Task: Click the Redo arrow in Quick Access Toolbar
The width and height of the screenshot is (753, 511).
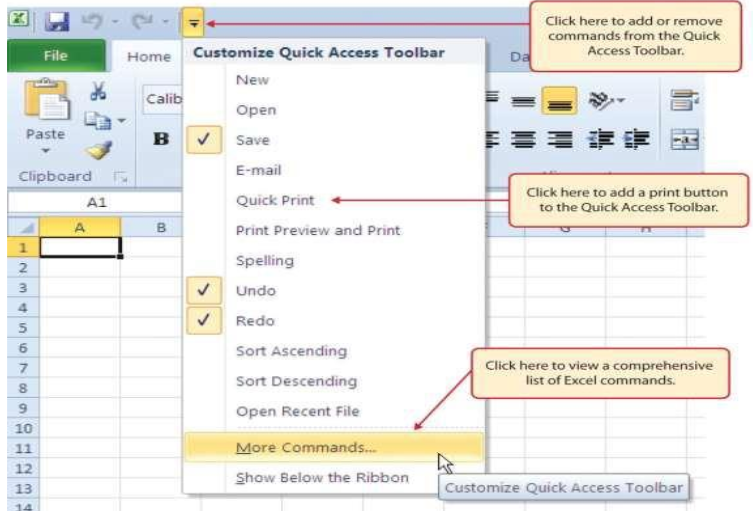Action: [x=142, y=21]
